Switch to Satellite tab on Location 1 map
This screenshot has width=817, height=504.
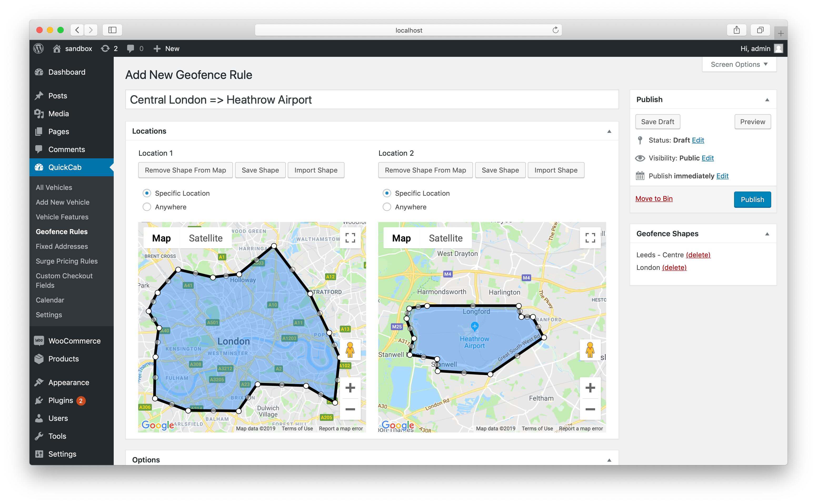coord(205,238)
